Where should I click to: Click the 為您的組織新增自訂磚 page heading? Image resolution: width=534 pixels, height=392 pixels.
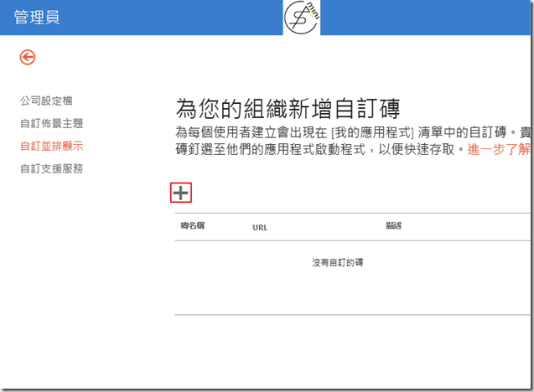288,108
